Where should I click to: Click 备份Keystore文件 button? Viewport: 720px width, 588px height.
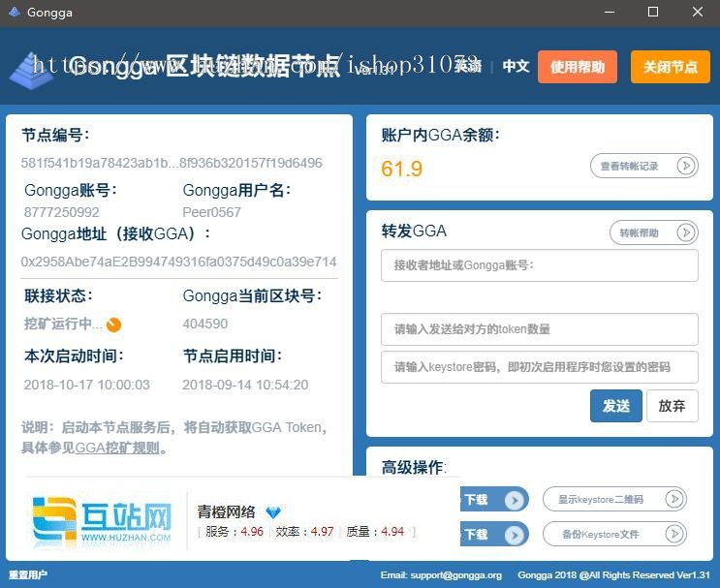tap(614, 534)
